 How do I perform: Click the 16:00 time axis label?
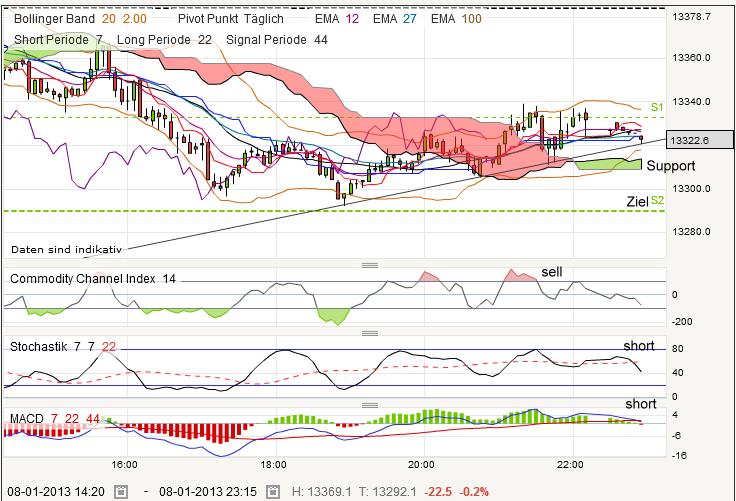tap(124, 465)
